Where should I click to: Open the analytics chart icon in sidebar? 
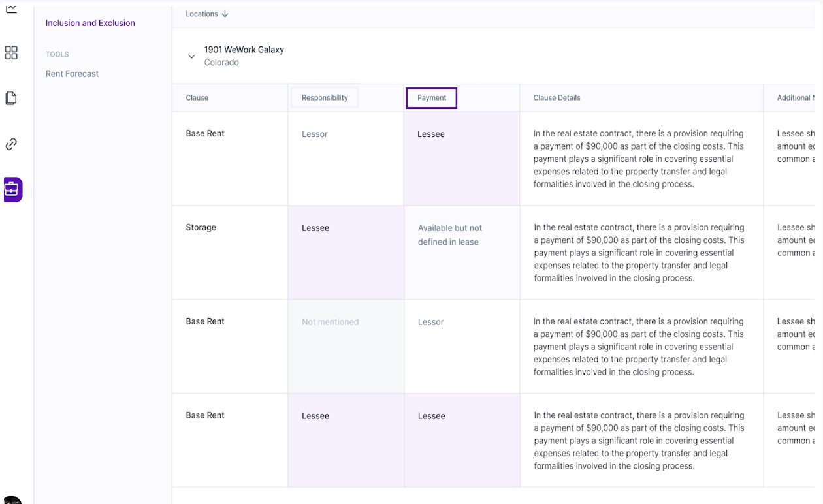(11, 8)
